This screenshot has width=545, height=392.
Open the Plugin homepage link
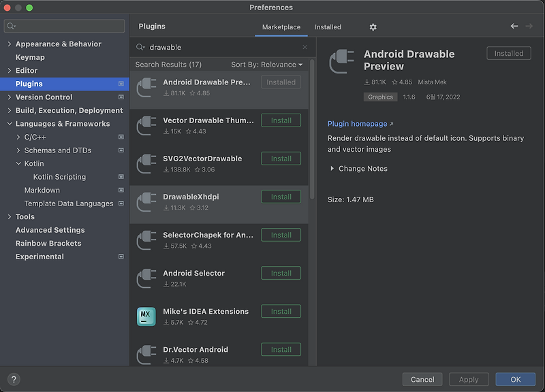(356, 123)
